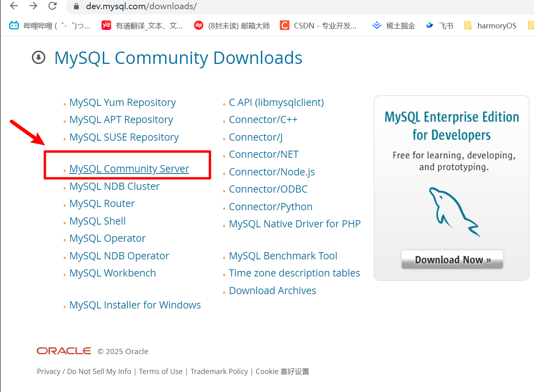Open the Connector/Python link
The image size is (534, 392).
point(271,207)
